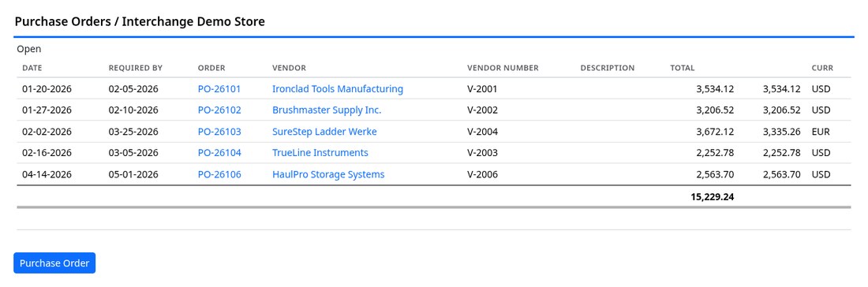Viewport: 868px width, 287px height.
Task: Select date 01-27-2026
Action: (47, 110)
